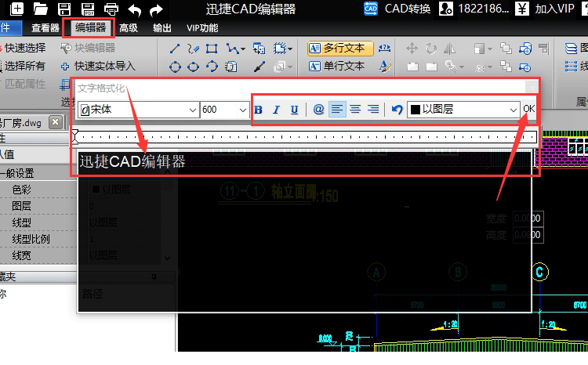Adjust the ruler indent marker

[x=75, y=136]
